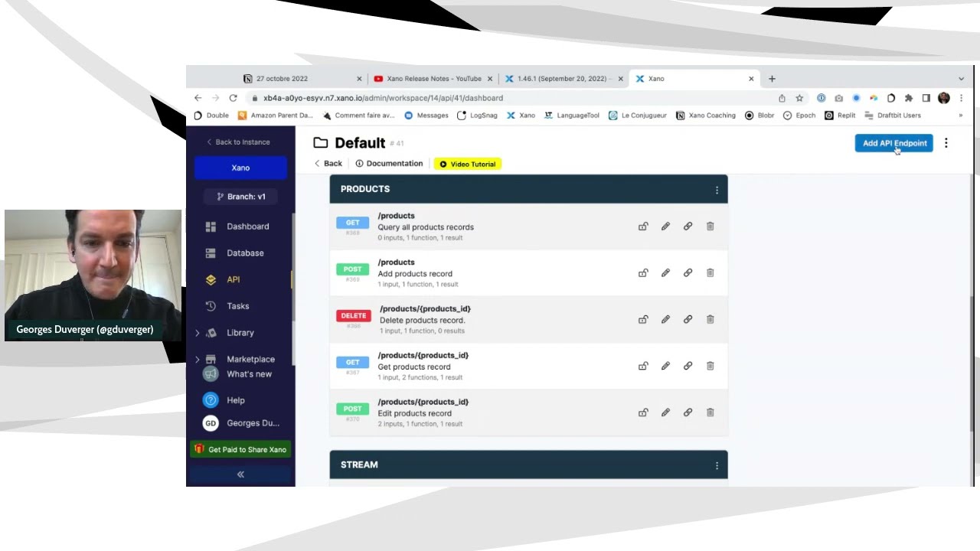Collapse the Xano sidebar

tap(240, 474)
